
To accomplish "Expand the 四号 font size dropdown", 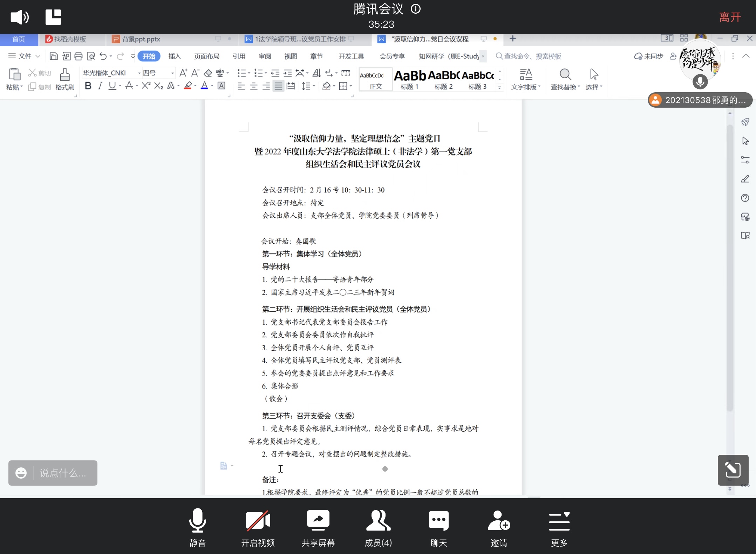I will (172, 73).
